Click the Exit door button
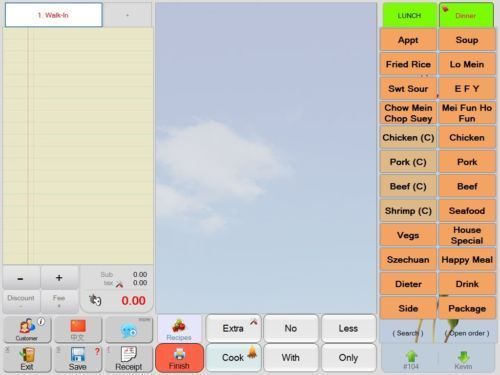500x375 pixels. point(27,359)
